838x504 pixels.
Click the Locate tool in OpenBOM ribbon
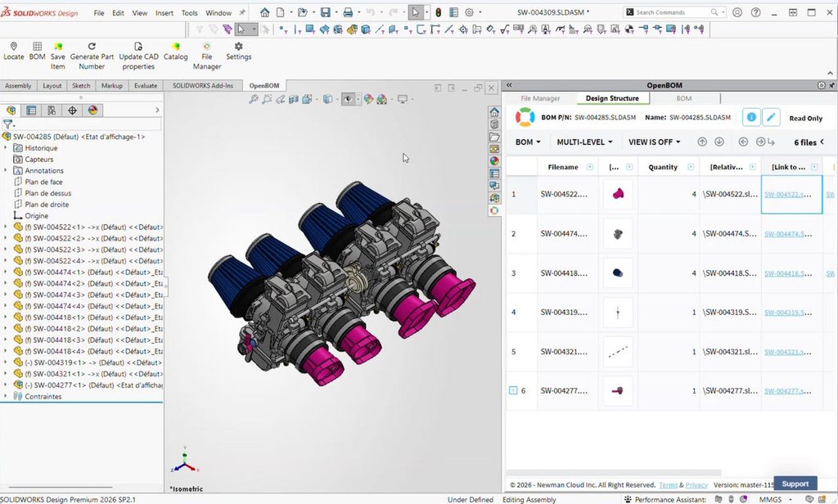point(14,52)
